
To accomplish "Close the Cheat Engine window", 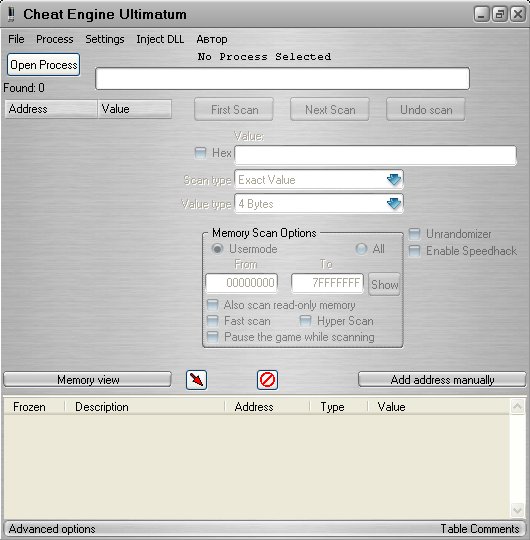I will point(518,14).
